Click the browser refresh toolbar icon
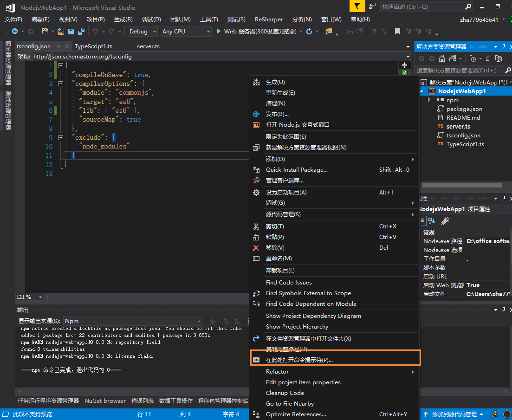 [309, 32]
